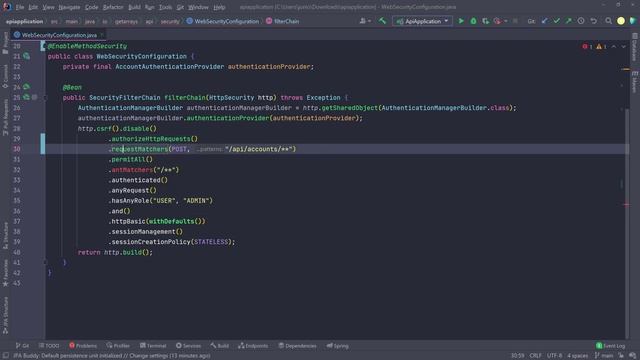The image size is (640, 360).
Task: Toggle the Commit tool window
Action: coord(5,76)
